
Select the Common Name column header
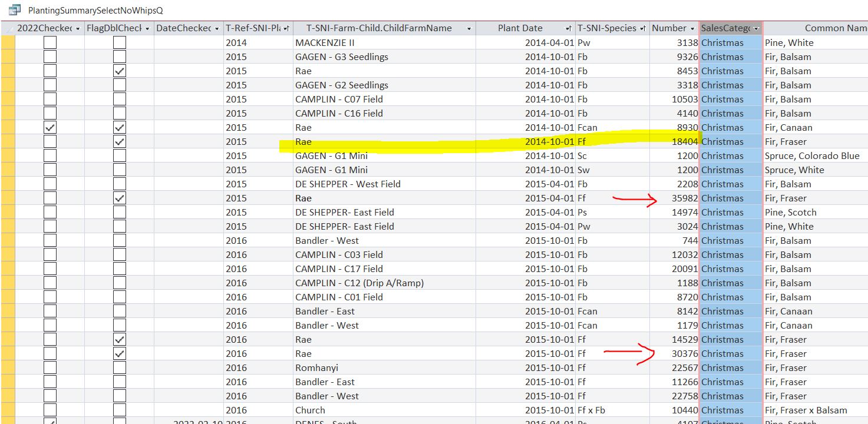816,28
